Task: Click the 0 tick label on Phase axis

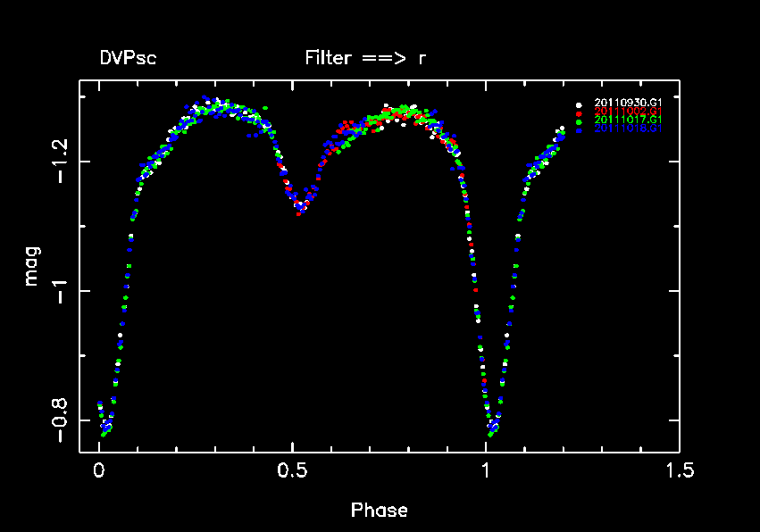Action: pyautogui.click(x=99, y=470)
